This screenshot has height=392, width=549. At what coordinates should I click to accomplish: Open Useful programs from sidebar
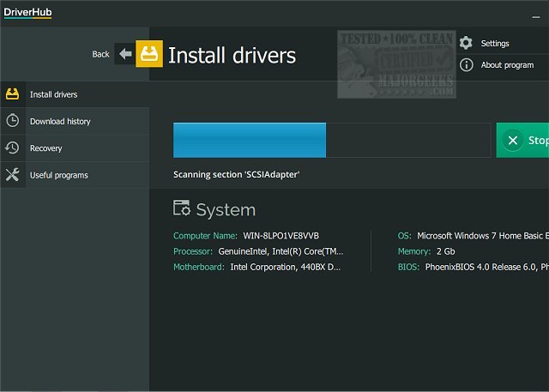pos(58,175)
